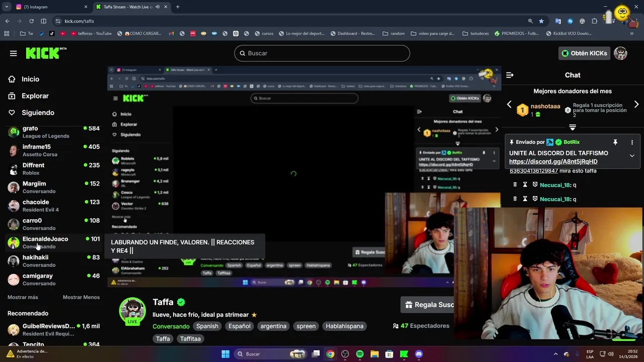Open grafo channel in sidebar
644x362 pixels.
pyautogui.click(x=53, y=132)
